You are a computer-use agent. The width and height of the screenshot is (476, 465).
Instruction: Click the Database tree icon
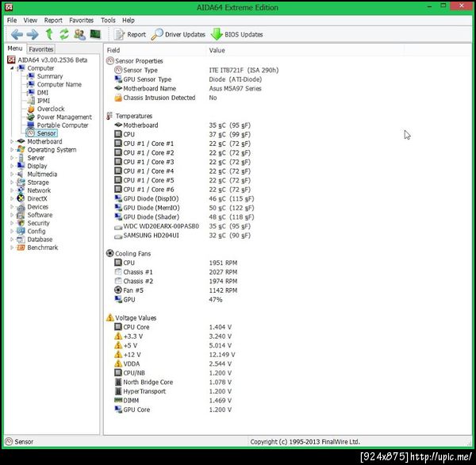point(21,240)
